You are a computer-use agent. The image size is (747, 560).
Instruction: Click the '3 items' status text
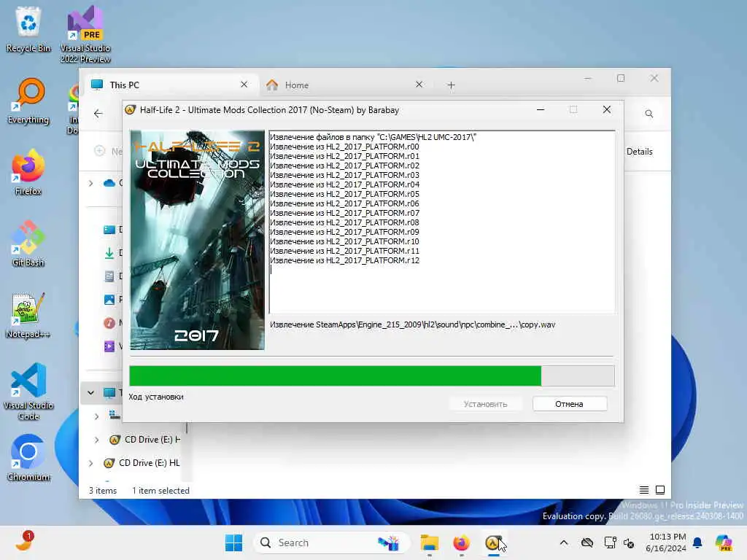pos(102,491)
